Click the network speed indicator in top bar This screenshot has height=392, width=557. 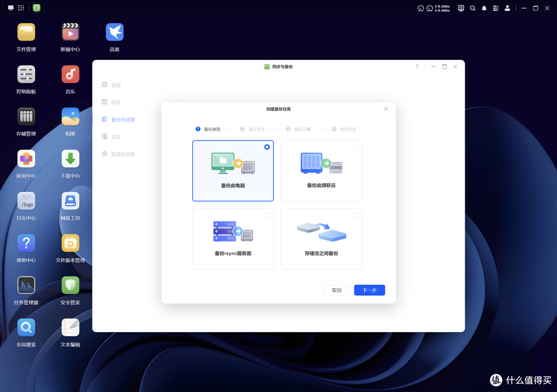coord(443,8)
